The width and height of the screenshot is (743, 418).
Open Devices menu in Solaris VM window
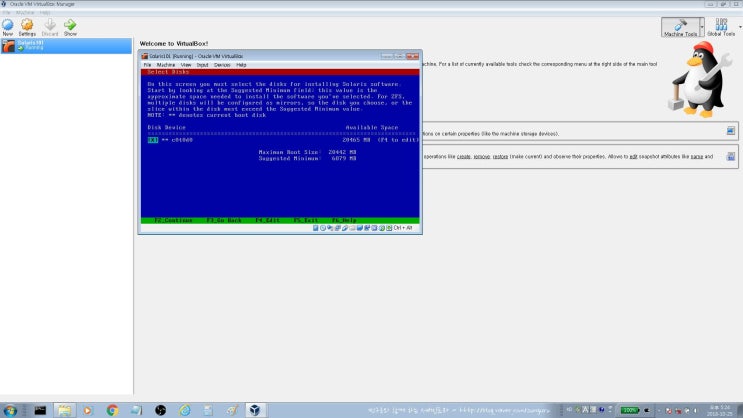(x=222, y=65)
